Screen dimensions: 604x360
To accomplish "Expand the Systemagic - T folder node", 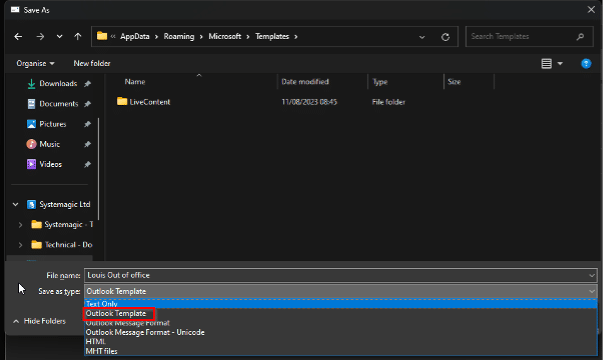I will pos(20,224).
